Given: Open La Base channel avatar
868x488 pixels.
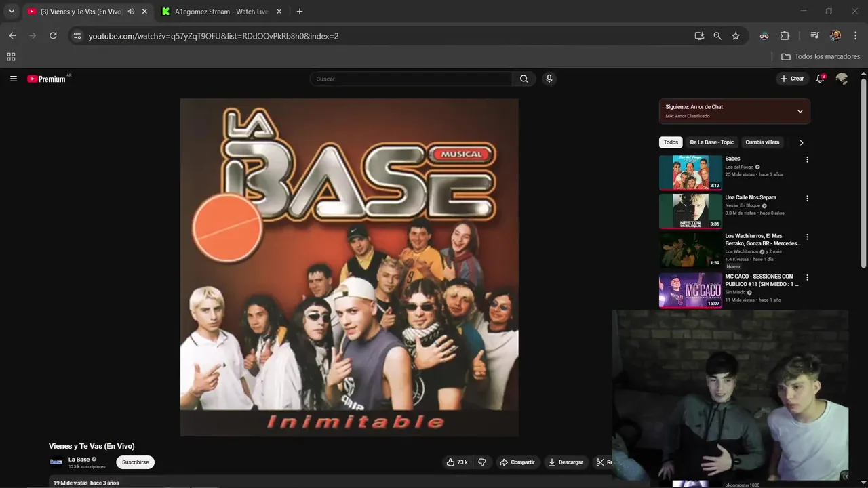Looking at the screenshot, I should (x=56, y=462).
